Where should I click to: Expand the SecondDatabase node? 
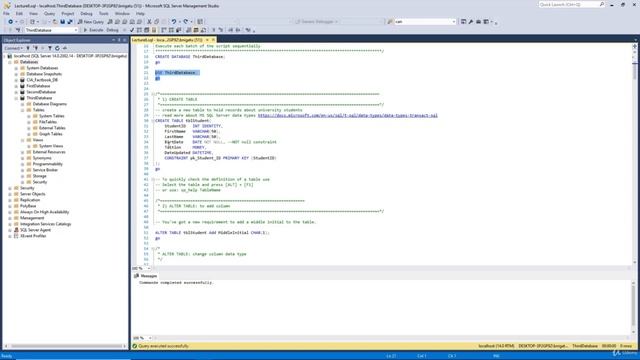[x=16, y=92]
